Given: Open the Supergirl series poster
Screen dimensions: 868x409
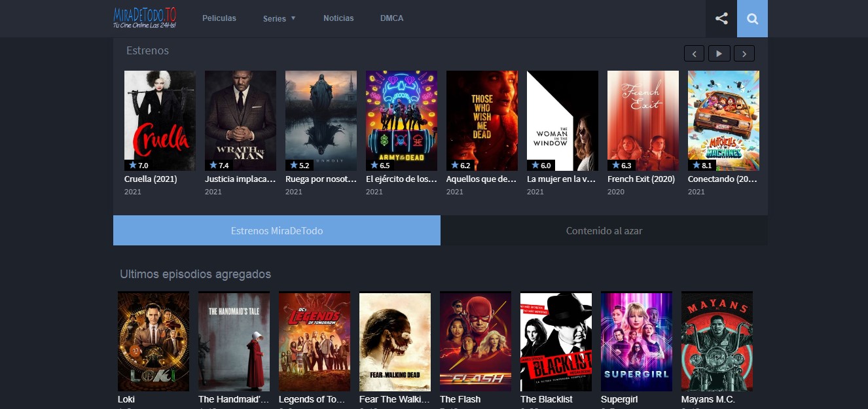Looking at the screenshot, I should click(x=636, y=342).
